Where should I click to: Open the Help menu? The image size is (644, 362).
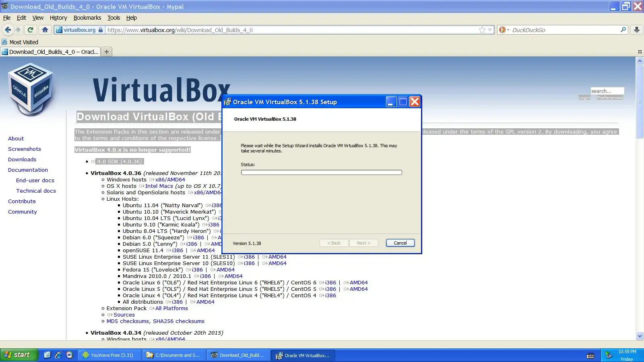132,18
